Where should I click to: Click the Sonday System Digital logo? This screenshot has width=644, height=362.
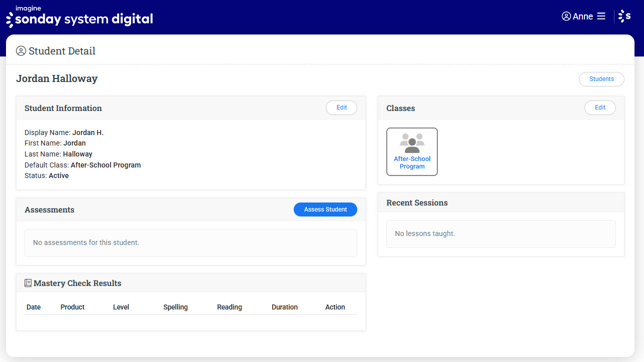click(x=79, y=17)
